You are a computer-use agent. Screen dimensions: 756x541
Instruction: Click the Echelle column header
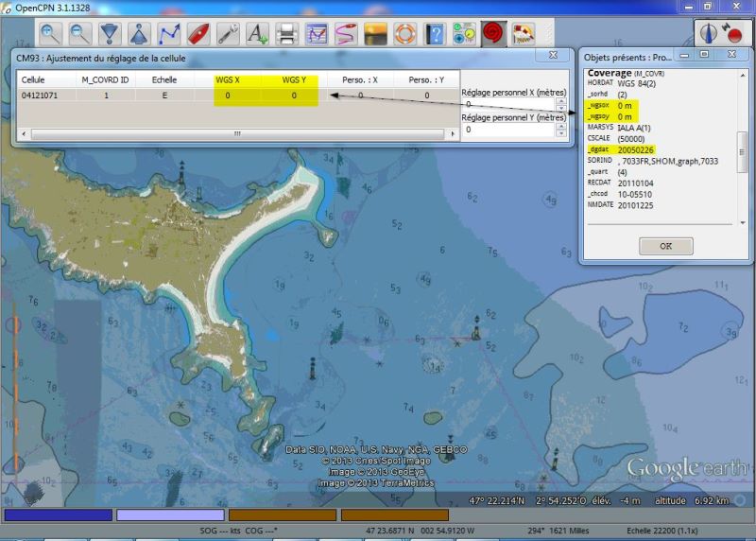[163, 79]
